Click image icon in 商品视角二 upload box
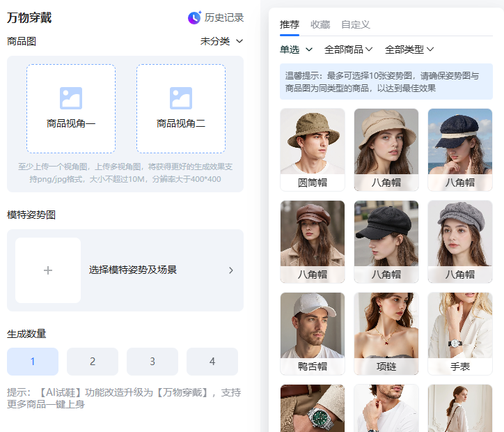Image resolution: width=504 pixels, height=432 pixels. (x=181, y=98)
